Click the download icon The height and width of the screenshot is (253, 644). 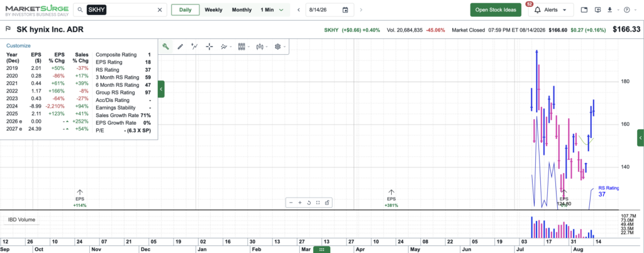tap(610, 10)
